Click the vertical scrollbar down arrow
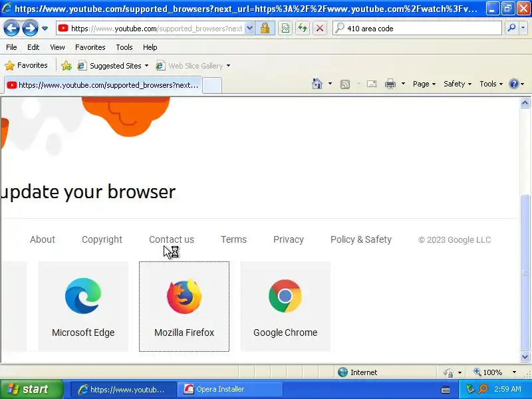Image resolution: width=532 pixels, height=399 pixels. click(x=525, y=356)
